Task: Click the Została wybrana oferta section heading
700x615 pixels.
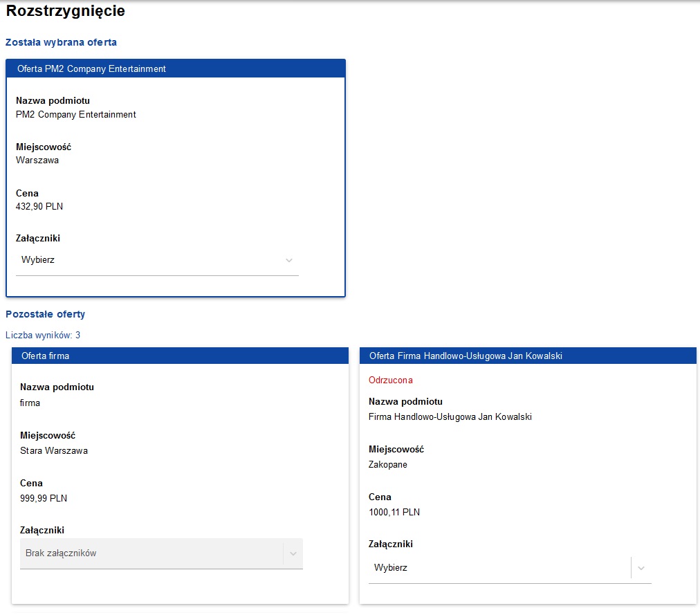Action: [x=61, y=42]
